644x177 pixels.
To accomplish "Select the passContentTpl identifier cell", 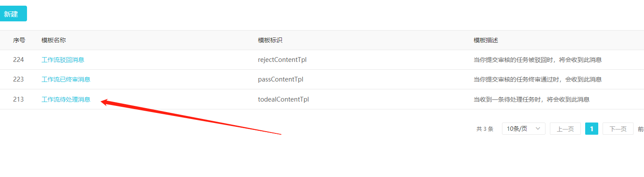I will point(281,79).
